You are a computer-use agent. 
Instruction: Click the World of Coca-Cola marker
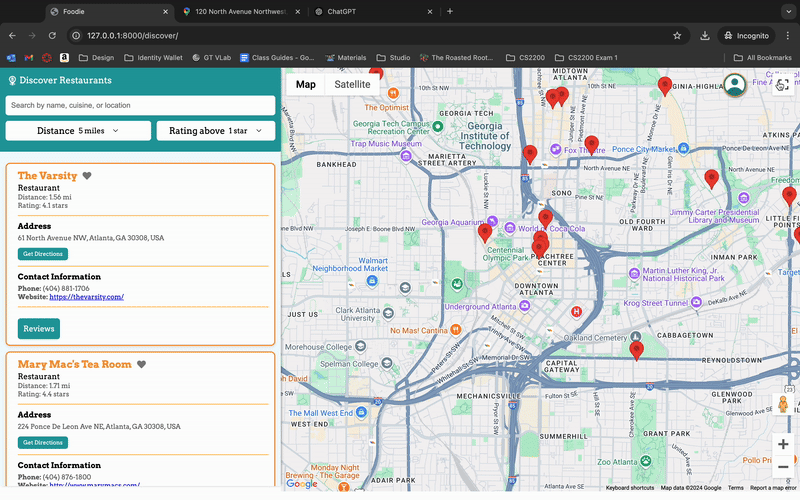point(510,228)
